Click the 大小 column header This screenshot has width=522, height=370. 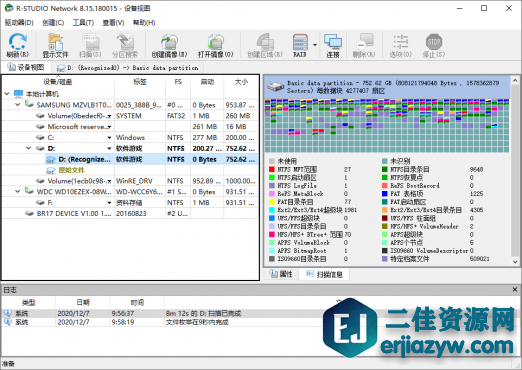pyautogui.click(x=241, y=82)
